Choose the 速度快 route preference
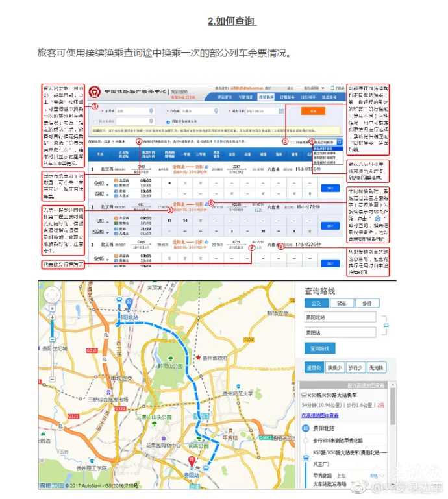The image size is (448, 499). coord(315,368)
